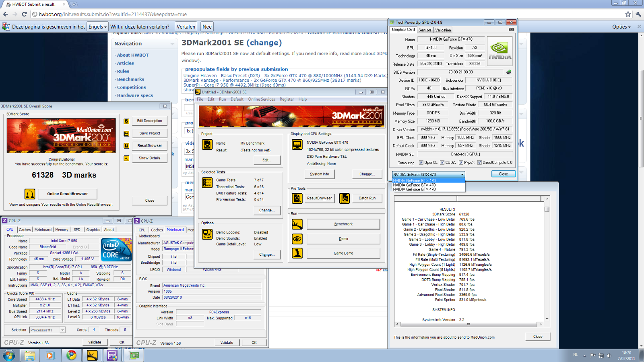Open the Help menu in 3DMark2001

point(303,99)
